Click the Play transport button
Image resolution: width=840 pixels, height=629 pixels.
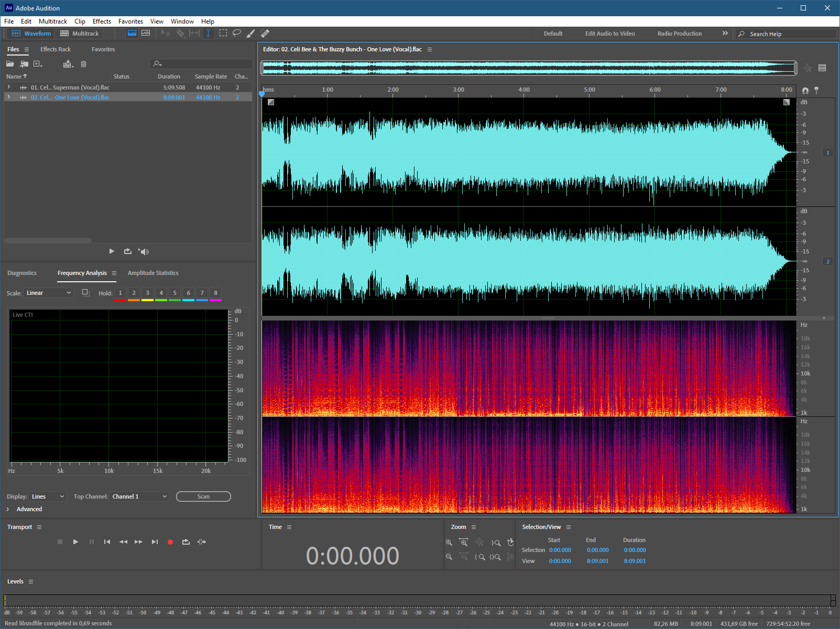click(75, 542)
